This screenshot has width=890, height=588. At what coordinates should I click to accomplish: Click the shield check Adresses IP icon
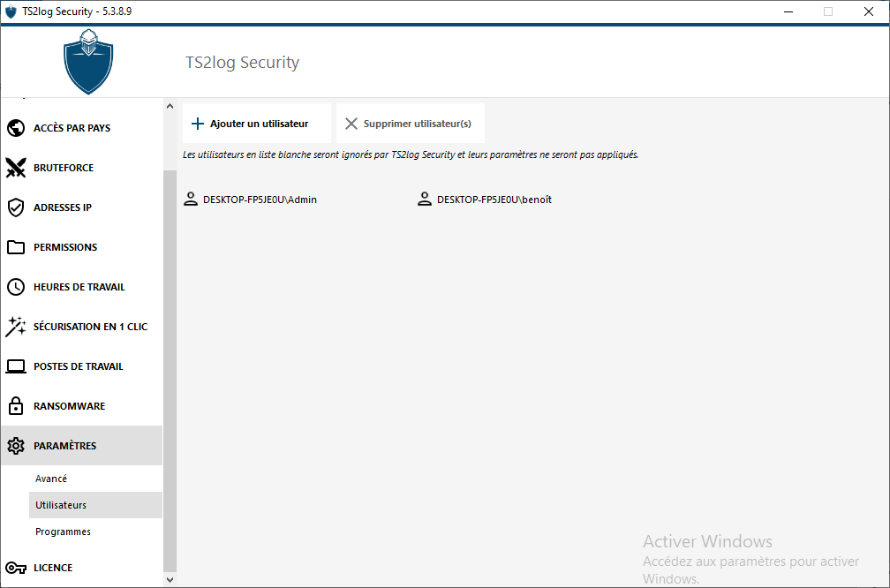click(16, 207)
